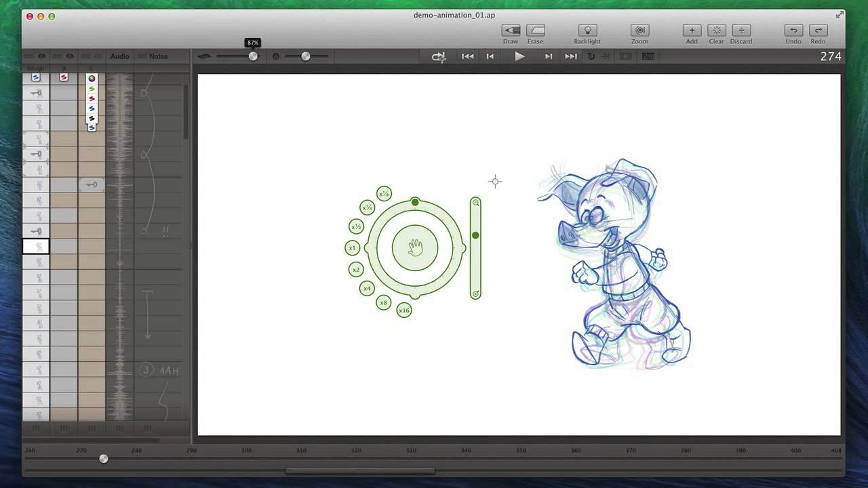Select the Audio column header
Viewport: 868px width, 488px height.
pyautogui.click(x=119, y=56)
